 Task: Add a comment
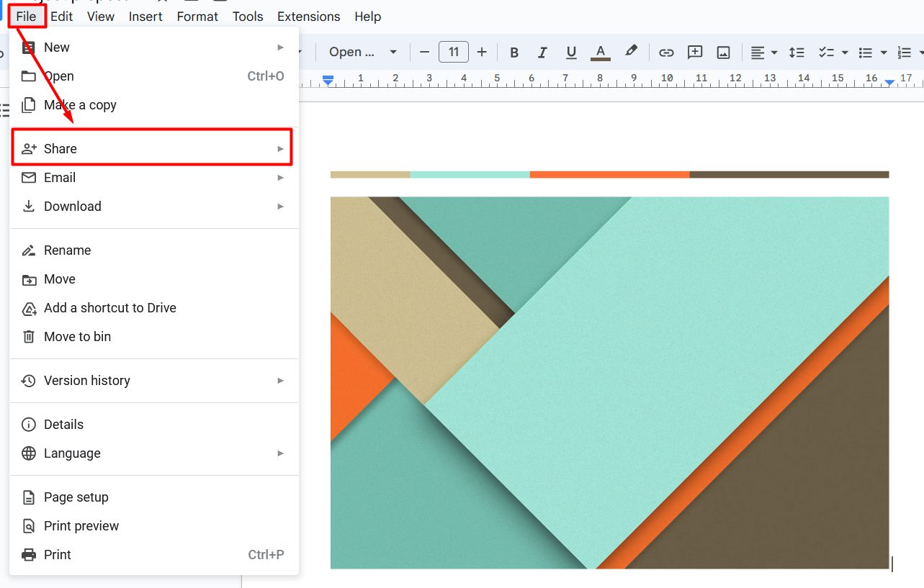pos(694,52)
